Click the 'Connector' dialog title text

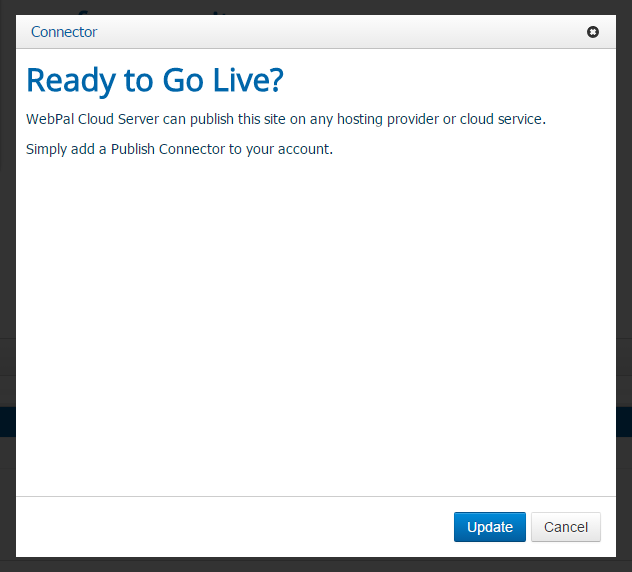64,32
